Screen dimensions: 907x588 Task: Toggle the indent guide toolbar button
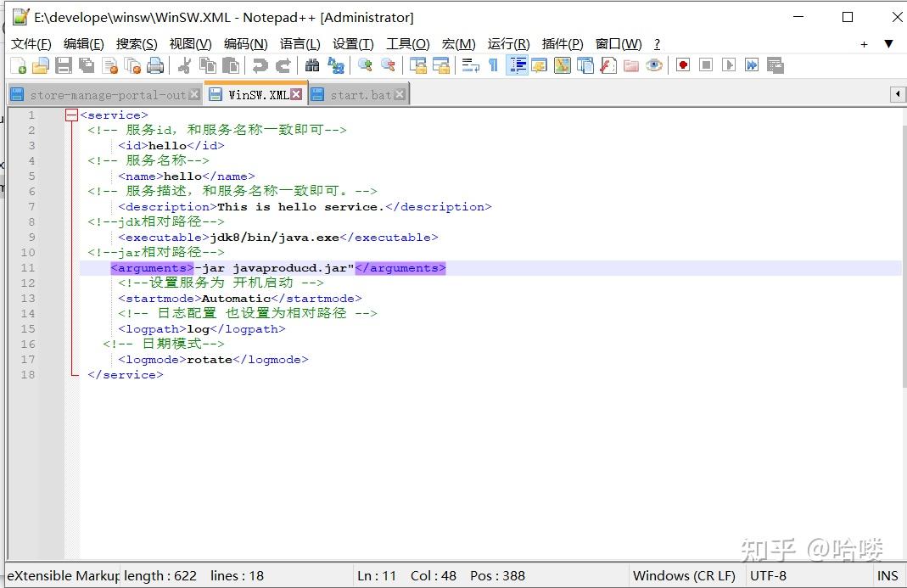[x=517, y=65]
